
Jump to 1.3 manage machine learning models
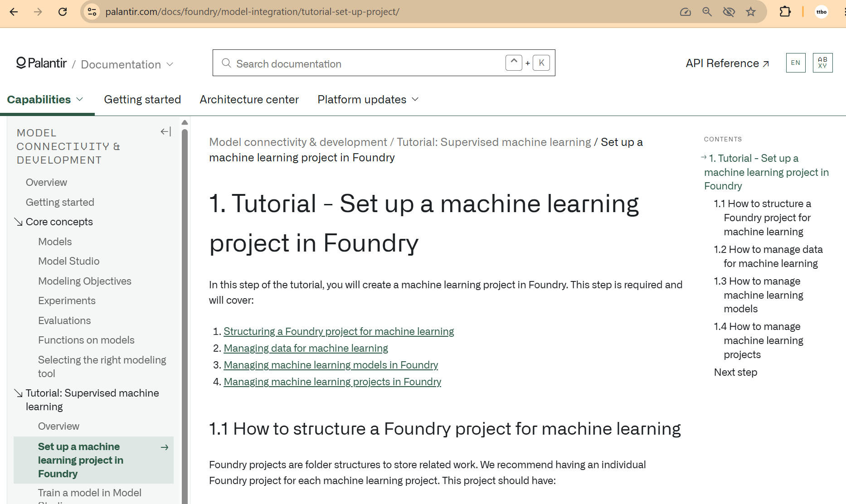coord(758,295)
